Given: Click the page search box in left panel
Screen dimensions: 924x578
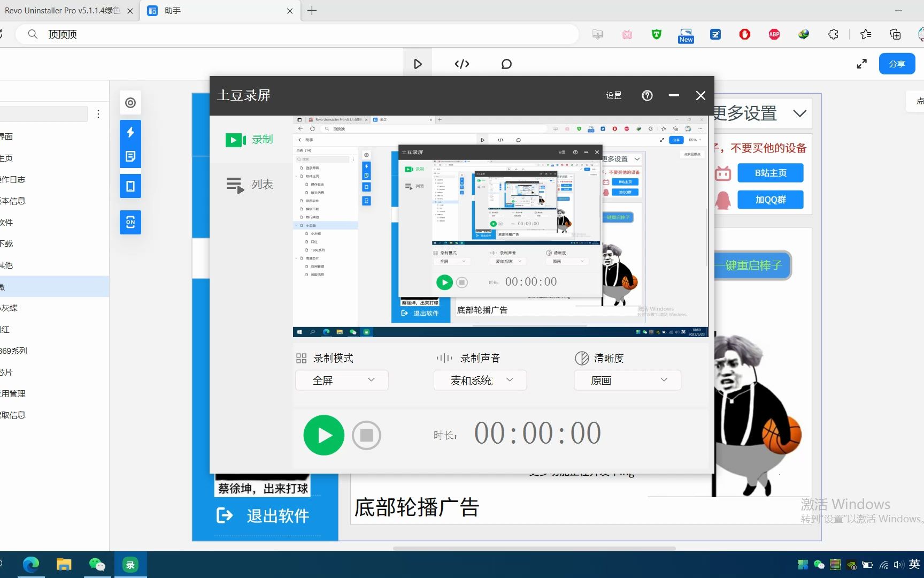Looking at the screenshot, I should tap(44, 114).
